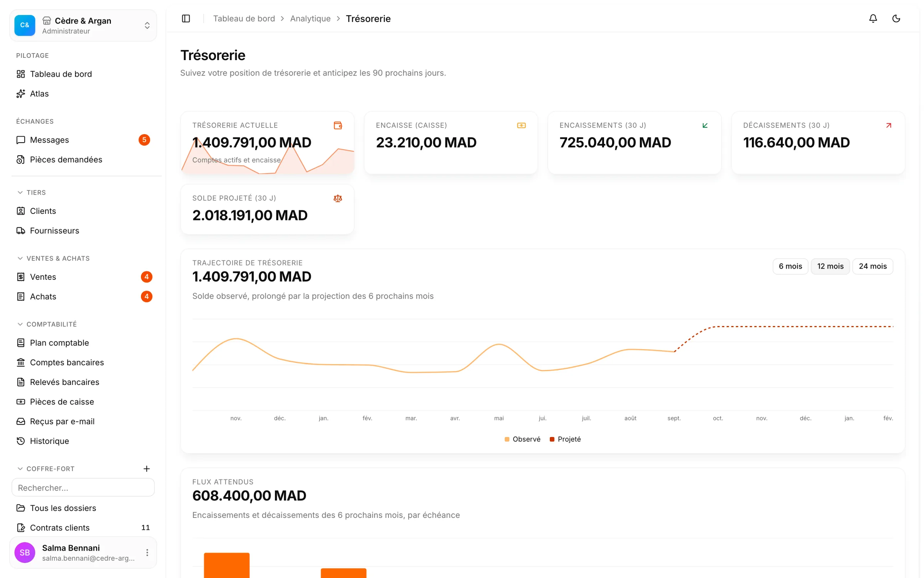The width and height of the screenshot is (924, 578).
Task: Select the 12 mois range
Action: pos(830,266)
